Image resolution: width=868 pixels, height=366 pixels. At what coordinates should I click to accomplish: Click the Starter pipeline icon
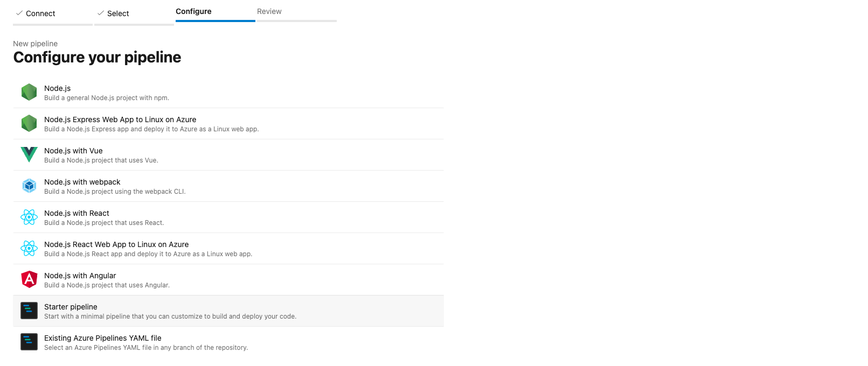click(29, 311)
